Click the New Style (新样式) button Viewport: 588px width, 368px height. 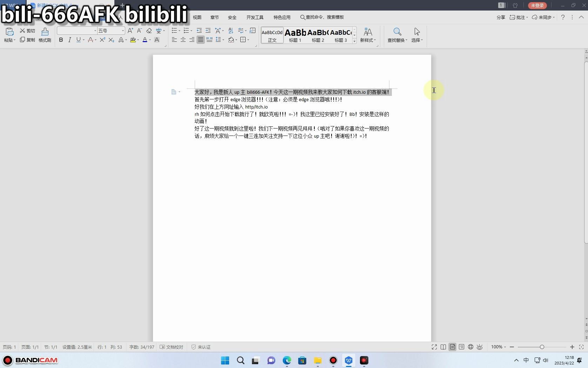pyautogui.click(x=368, y=35)
